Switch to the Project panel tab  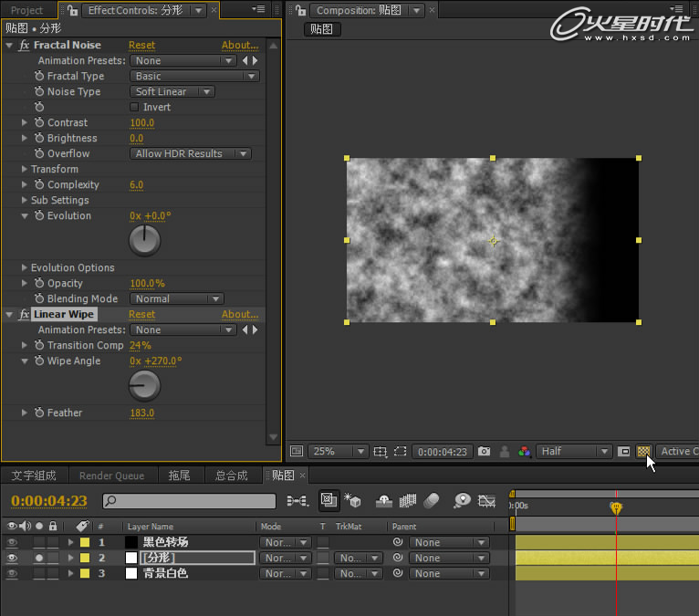point(27,11)
